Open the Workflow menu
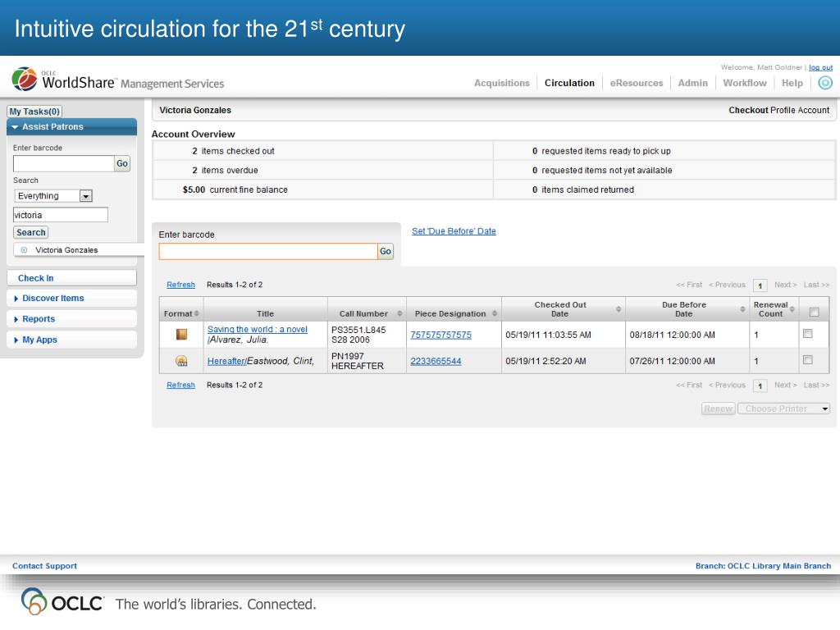The width and height of the screenshot is (840, 630). click(745, 83)
